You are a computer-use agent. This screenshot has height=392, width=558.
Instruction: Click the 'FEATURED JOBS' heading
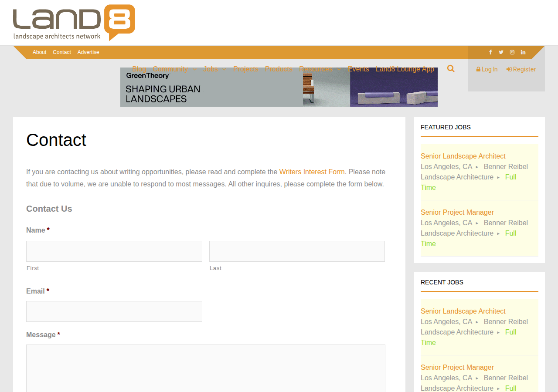coord(446,127)
